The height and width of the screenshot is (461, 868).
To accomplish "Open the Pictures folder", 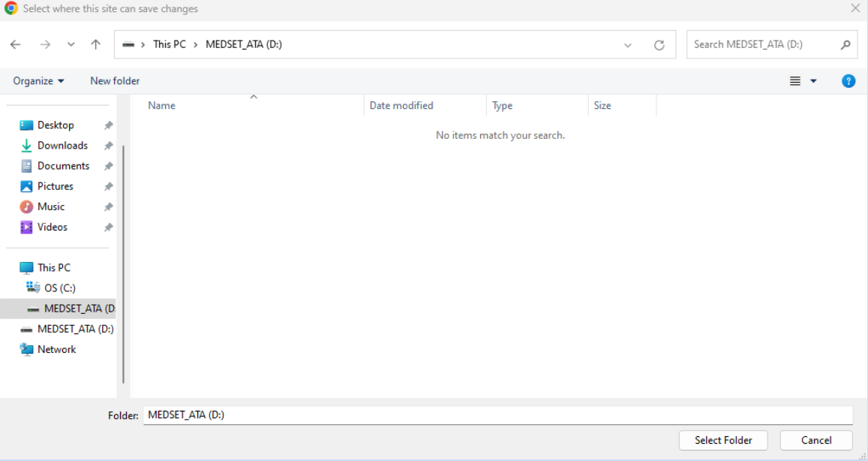I will [x=56, y=185].
